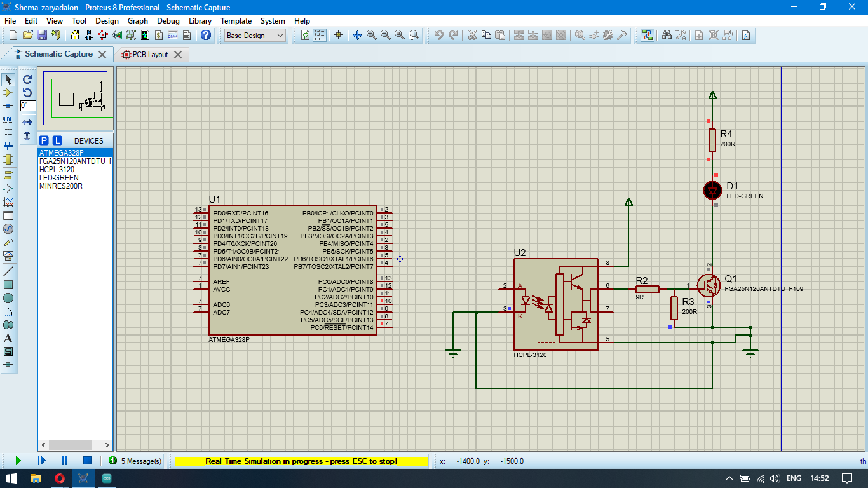This screenshot has width=868, height=488.
Task: Select MINRES200R in the devices list
Action: coord(75,186)
